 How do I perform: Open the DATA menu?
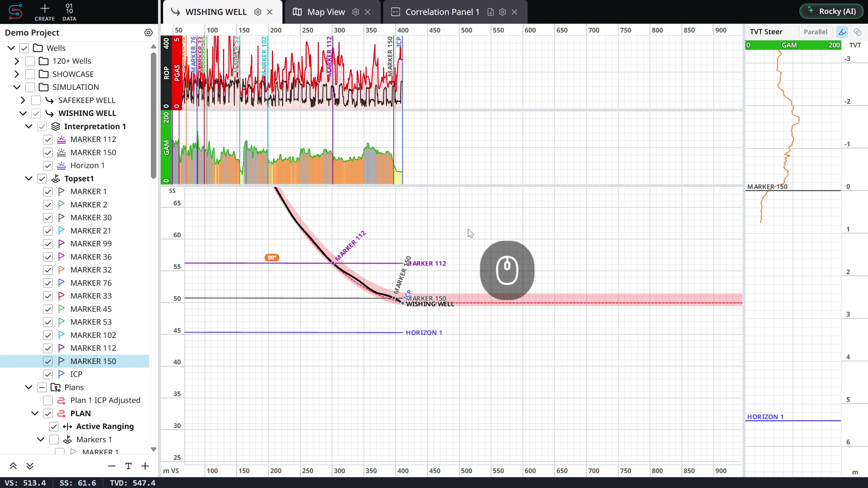coord(69,12)
